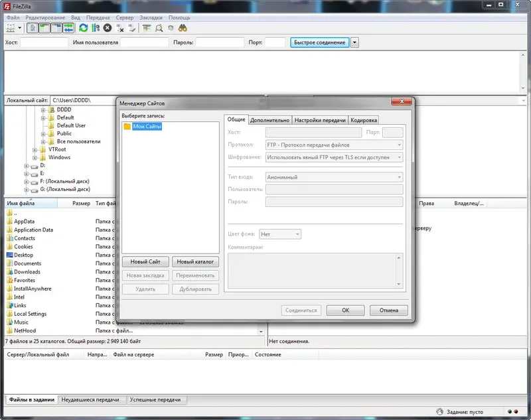Open the Цвет фона color dropdown

tap(280, 234)
